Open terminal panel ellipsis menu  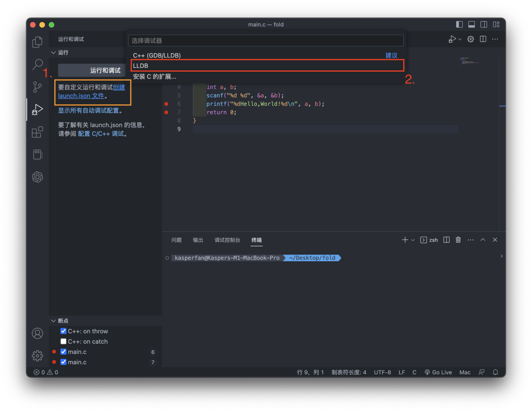pyautogui.click(x=470, y=240)
